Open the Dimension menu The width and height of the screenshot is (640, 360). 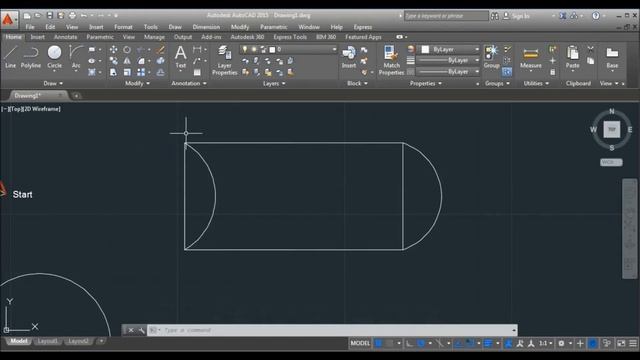click(x=206, y=27)
